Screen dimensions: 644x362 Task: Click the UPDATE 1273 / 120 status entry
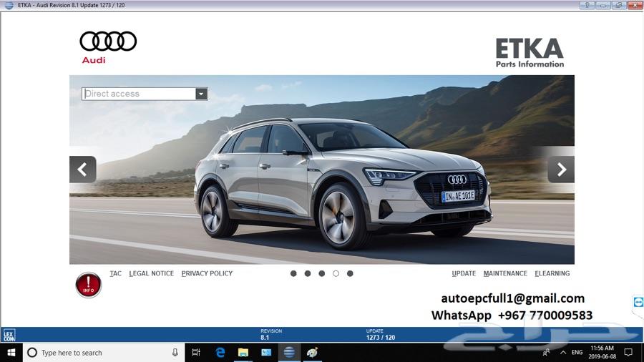point(381,335)
